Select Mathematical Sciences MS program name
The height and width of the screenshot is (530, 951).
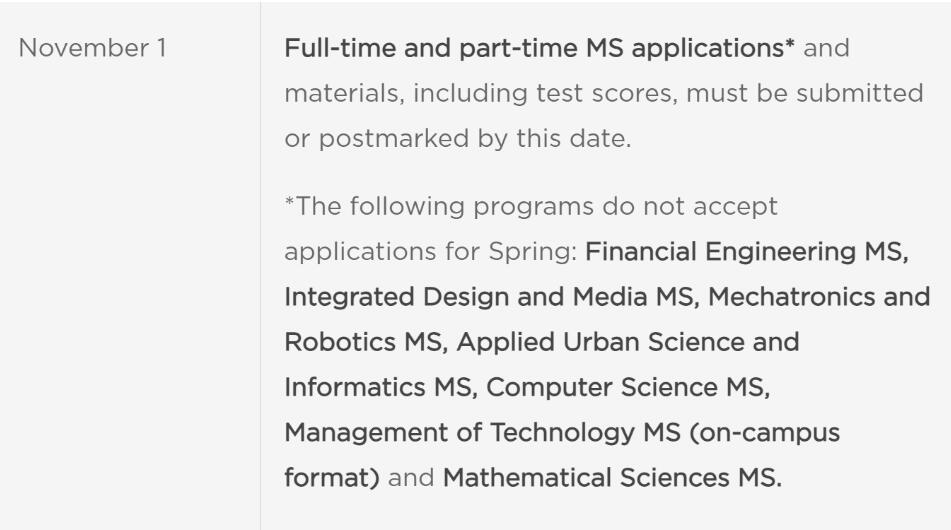tap(613, 477)
